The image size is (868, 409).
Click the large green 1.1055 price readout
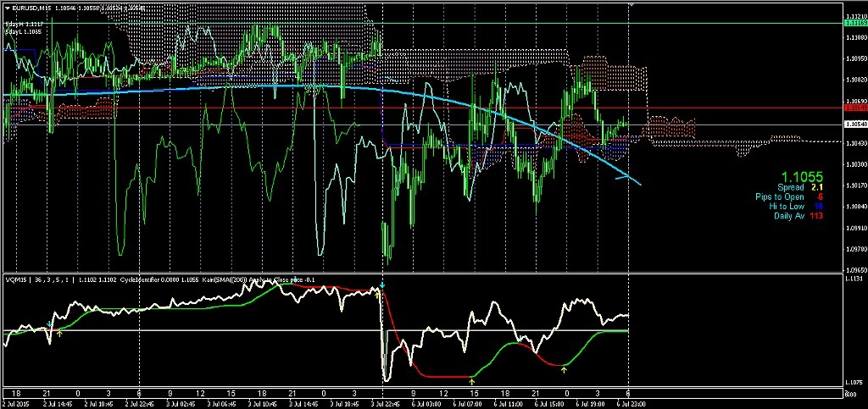[801, 178]
